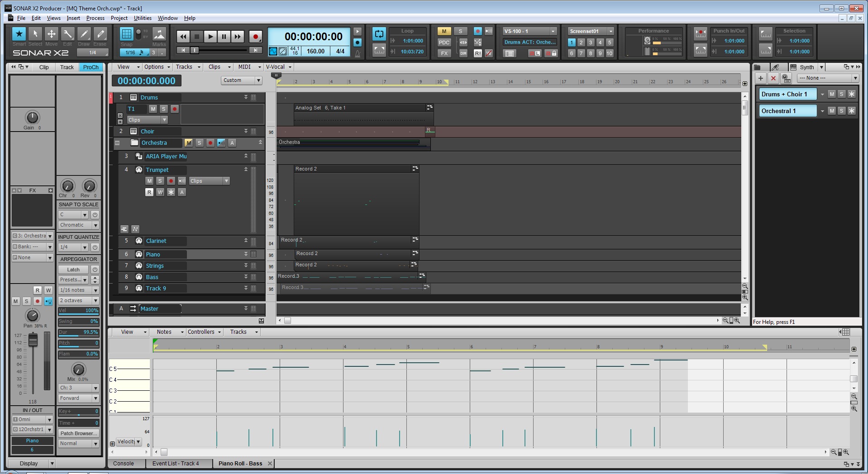The height and width of the screenshot is (474, 868).
Task: Enable record arm on Trumpet track
Action: pyautogui.click(x=171, y=181)
